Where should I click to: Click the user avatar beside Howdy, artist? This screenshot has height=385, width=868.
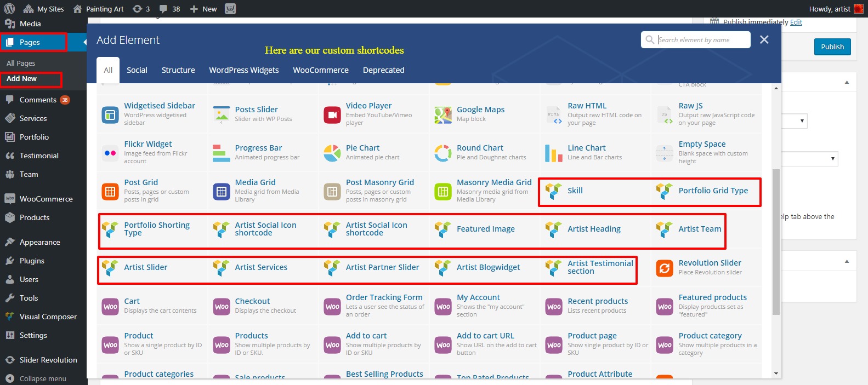(858, 9)
